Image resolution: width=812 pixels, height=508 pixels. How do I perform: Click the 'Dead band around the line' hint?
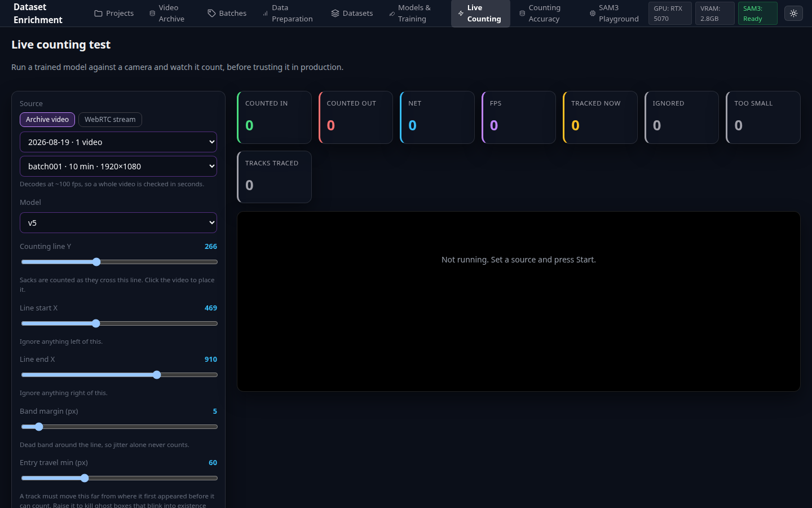(104, 445)
